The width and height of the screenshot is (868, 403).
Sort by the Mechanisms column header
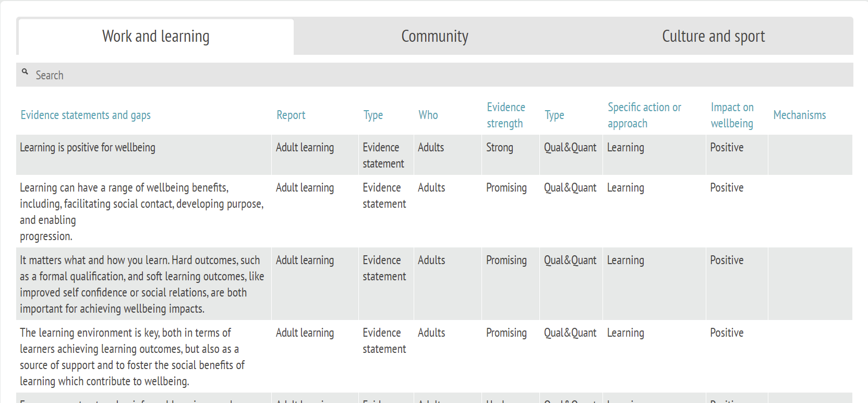(x=800, y=115)
